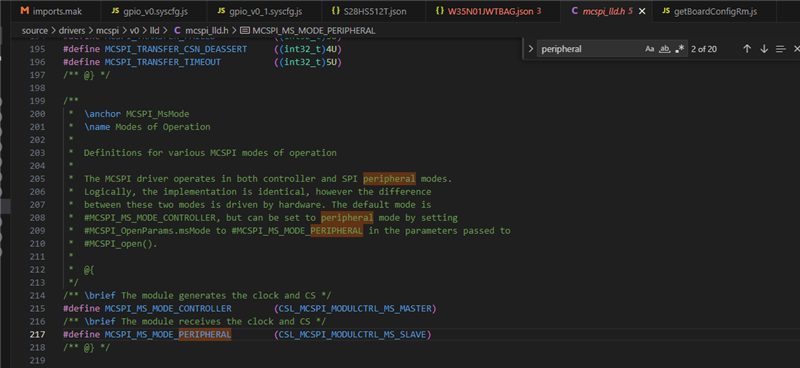This screenshot has width=800, height=368.
Task: Open the 'mcspi' breadcrumb dropdown
Action: click(108, 31)
